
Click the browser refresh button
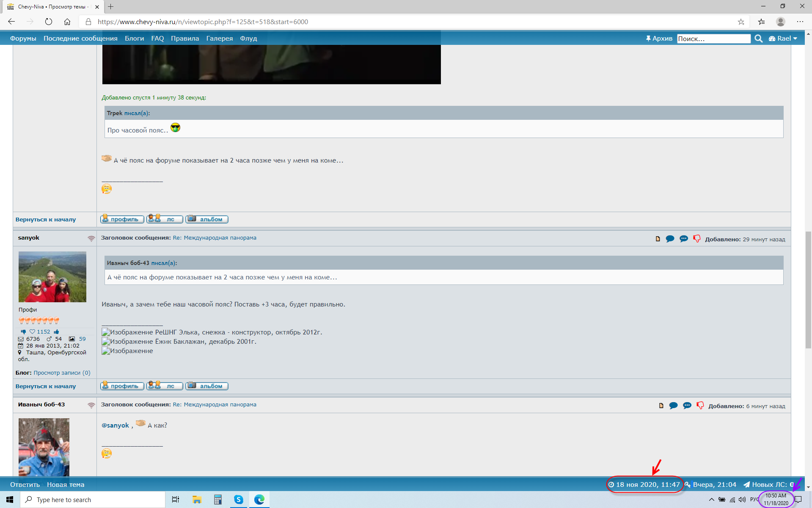pyautogui.click(x=48, y=22)
